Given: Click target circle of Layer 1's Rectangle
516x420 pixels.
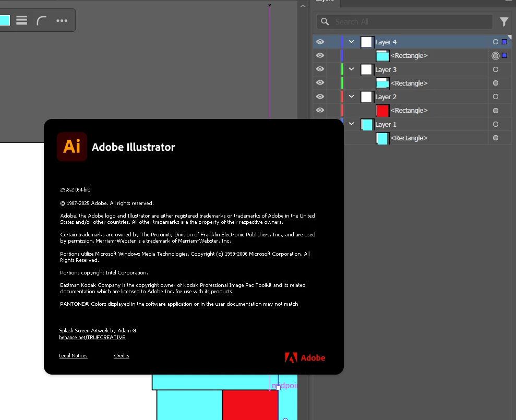Looking at the screenshot, I should (x=495, y=138).
